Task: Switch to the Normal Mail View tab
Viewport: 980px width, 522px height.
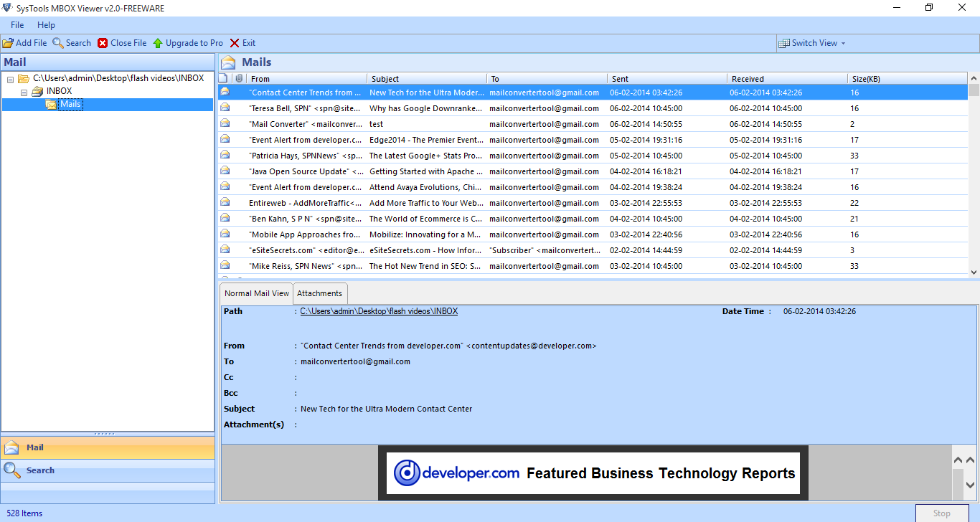Action: pyautogui.click(x=257, y=293)
